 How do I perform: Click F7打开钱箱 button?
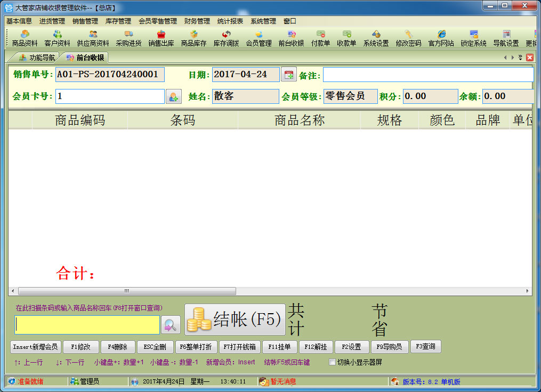[239, 347]
